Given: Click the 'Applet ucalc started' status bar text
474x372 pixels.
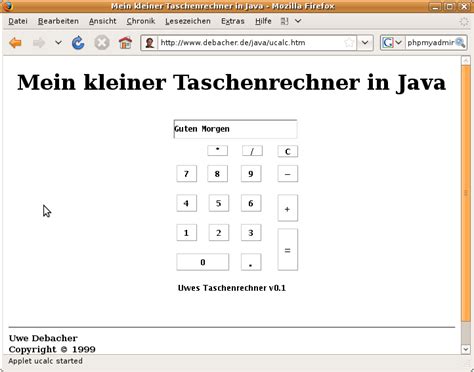Looking at the screenshot, I should (x=45, y=361).
